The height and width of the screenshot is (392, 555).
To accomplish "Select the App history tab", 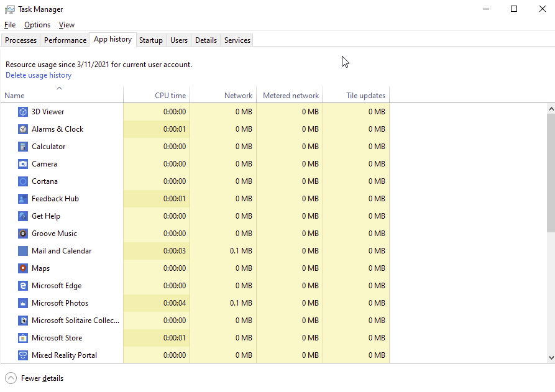I will point(112,39).
